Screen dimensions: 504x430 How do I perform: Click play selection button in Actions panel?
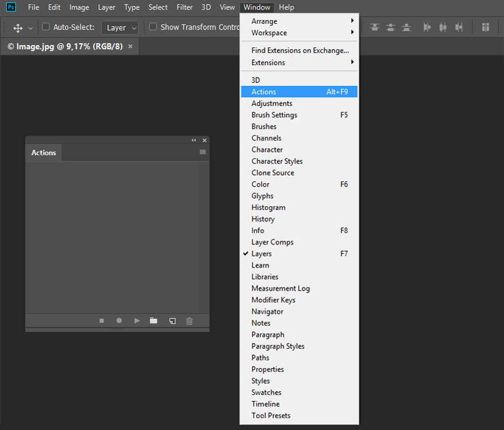(x=137, y=320)
